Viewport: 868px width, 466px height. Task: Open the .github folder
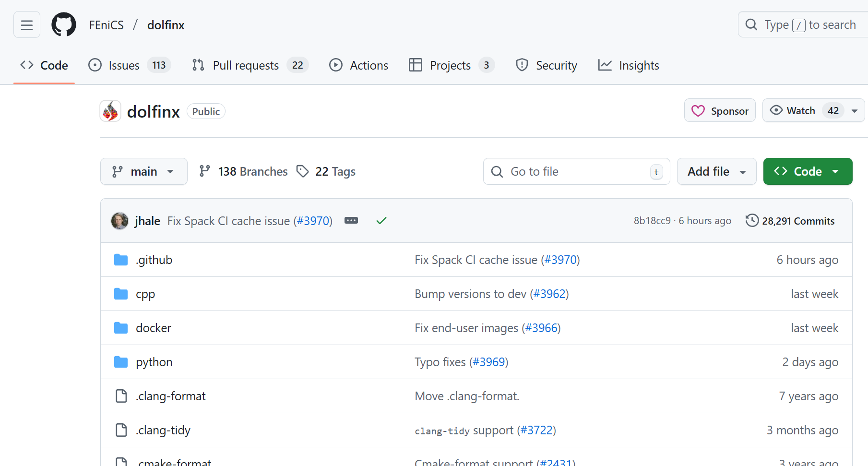coord(154,260)
